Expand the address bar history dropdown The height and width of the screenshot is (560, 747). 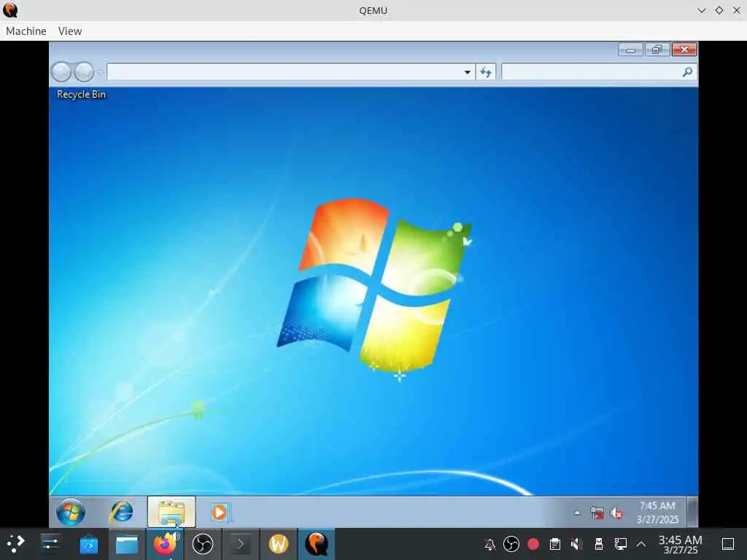pyautogui.click(x=468, y=72)
